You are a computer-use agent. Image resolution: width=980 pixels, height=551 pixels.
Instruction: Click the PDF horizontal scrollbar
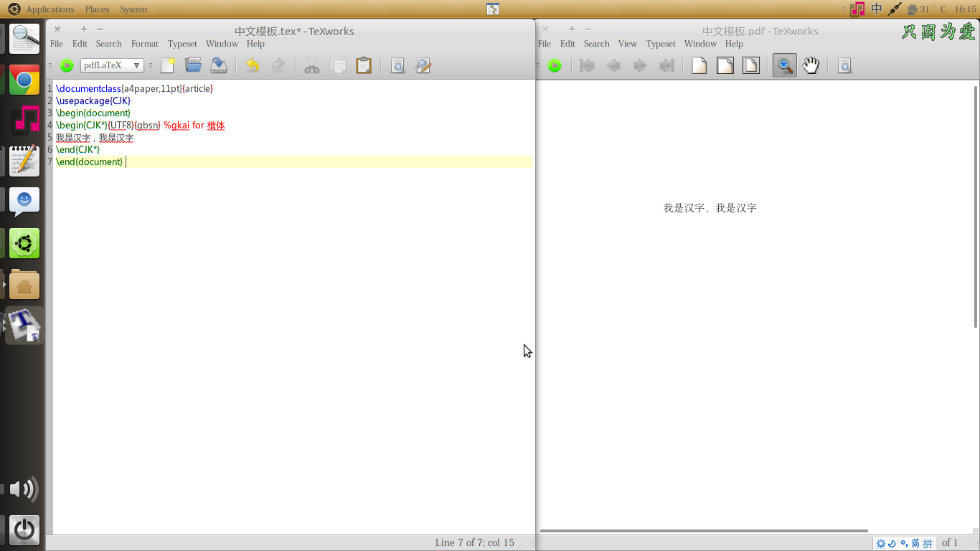point(704,531)
